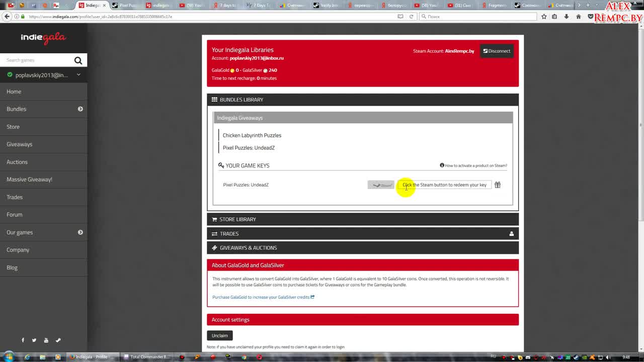644x362 pixels.
Task: Click the Steam Account name AlexRempc.by
Action: [x=459, y=51]
